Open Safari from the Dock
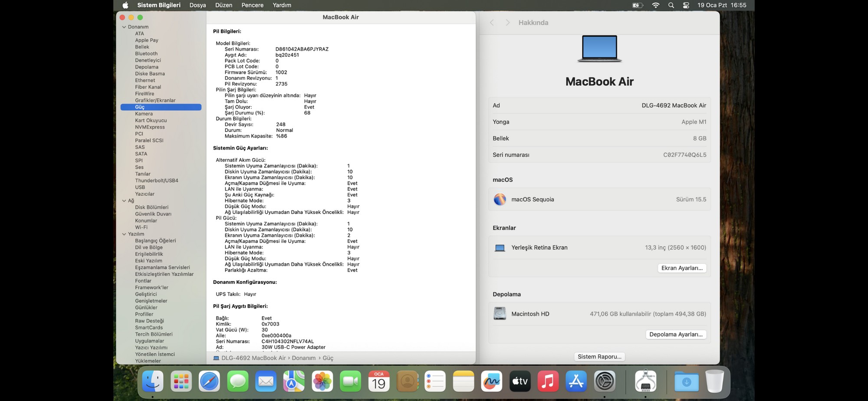The image size is (868, 401). click(209, 381)
